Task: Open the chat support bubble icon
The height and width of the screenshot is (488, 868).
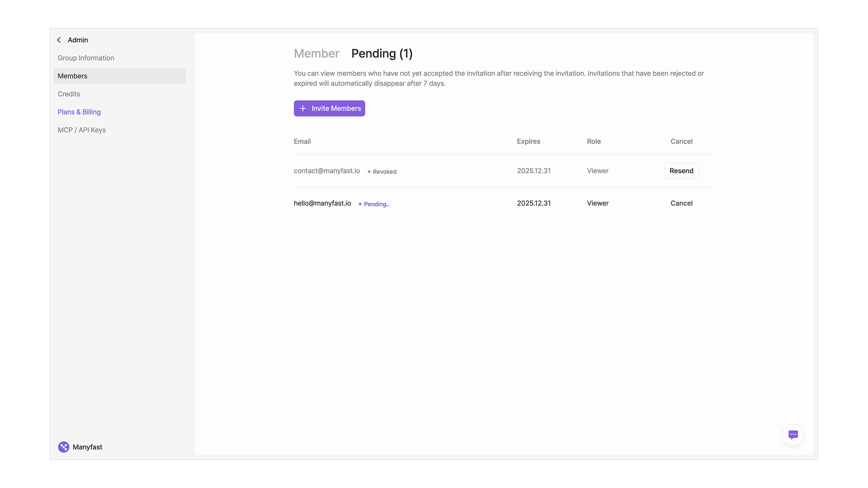Action: [x=793, y=435]
